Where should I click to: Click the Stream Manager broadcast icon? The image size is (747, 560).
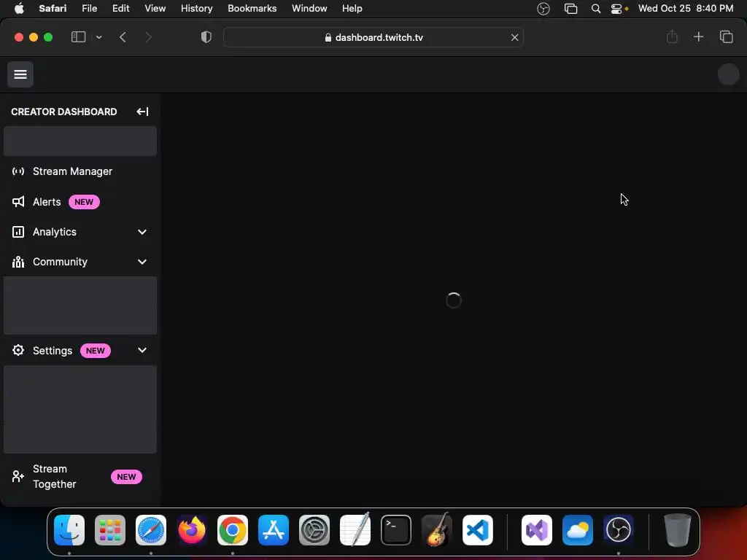(18, 171)
